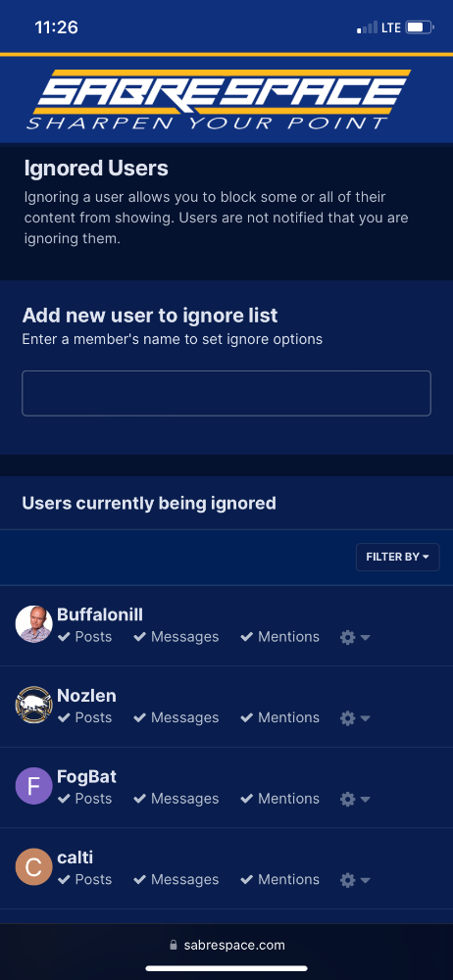Open the gear settings icon for calti
The height and width of the screenshot is (980, 453).
point(347,880)
